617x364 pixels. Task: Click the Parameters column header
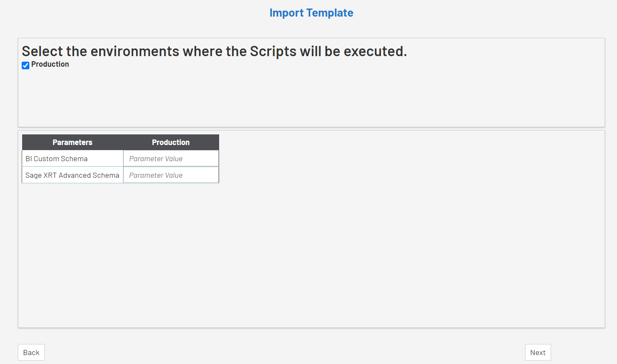tap(72, 142)
